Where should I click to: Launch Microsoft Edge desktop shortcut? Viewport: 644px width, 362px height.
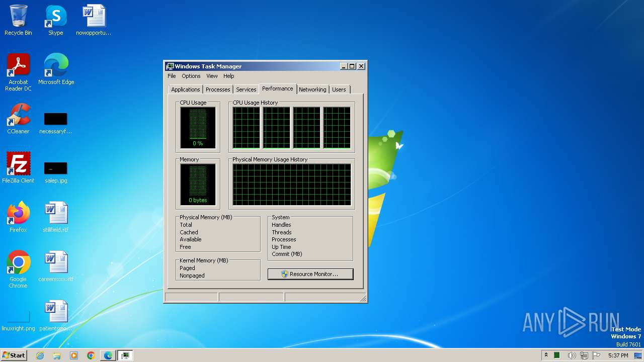pyautogui.click(x=56, y=69)
